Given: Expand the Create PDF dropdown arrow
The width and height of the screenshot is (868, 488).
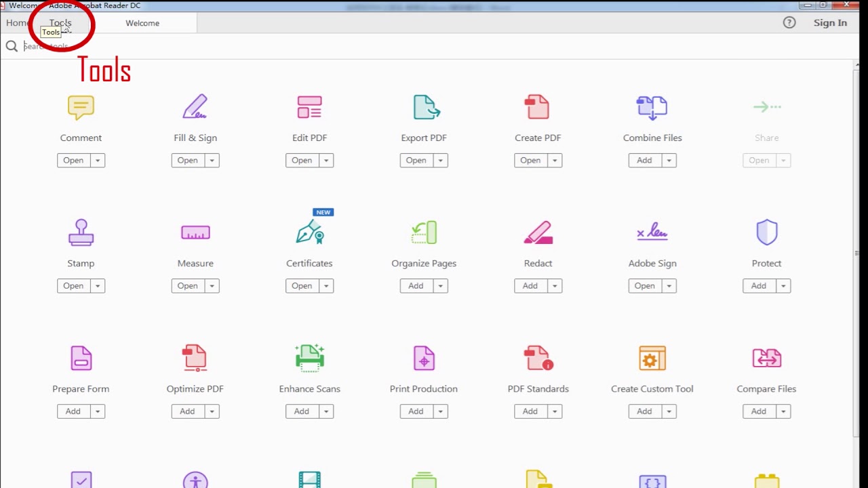Looking at the screenshot, I should coord(555,161).
